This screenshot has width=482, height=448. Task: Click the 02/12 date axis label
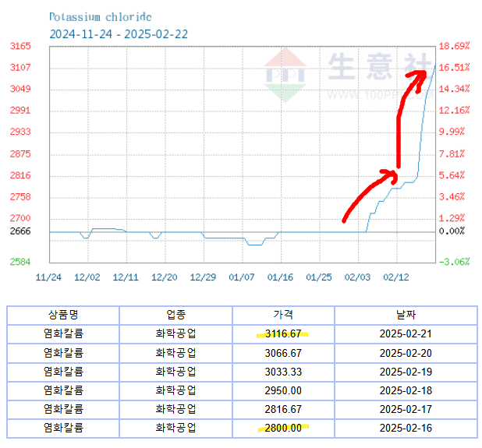[396, 277]
